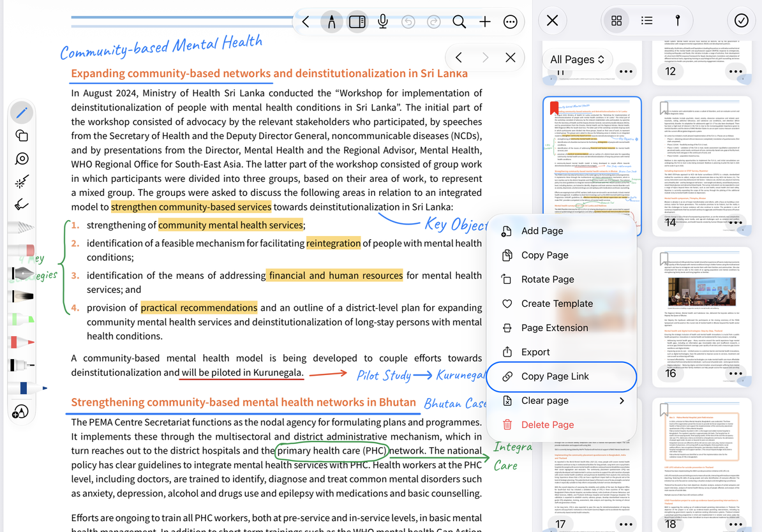Toggle pen-only writing mode in top toolbar

pyautogui.click(x=331, y=22)
